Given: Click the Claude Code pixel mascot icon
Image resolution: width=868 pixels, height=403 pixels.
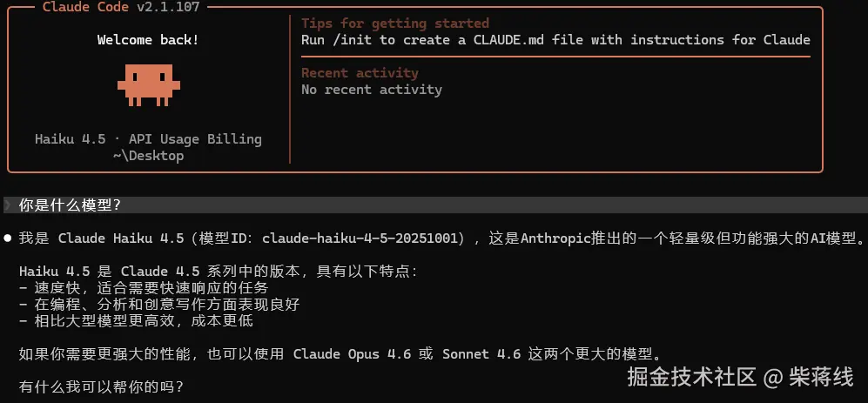Looking at the screenshot, I should click(148, 84).
